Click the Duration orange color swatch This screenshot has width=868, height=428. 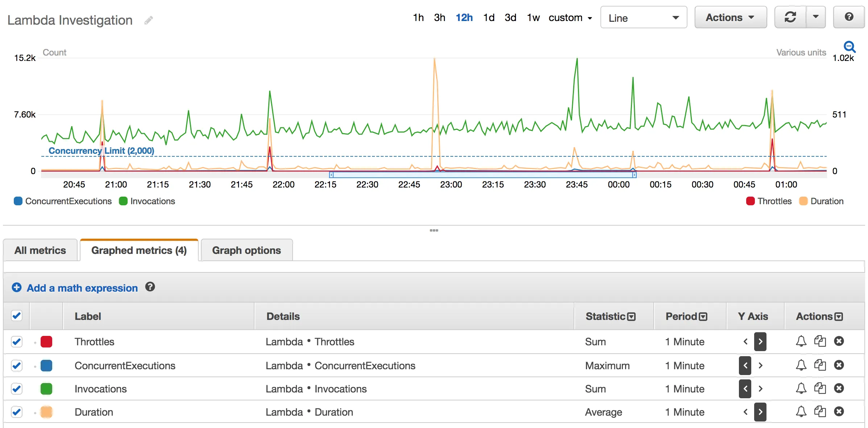(46, 412)
